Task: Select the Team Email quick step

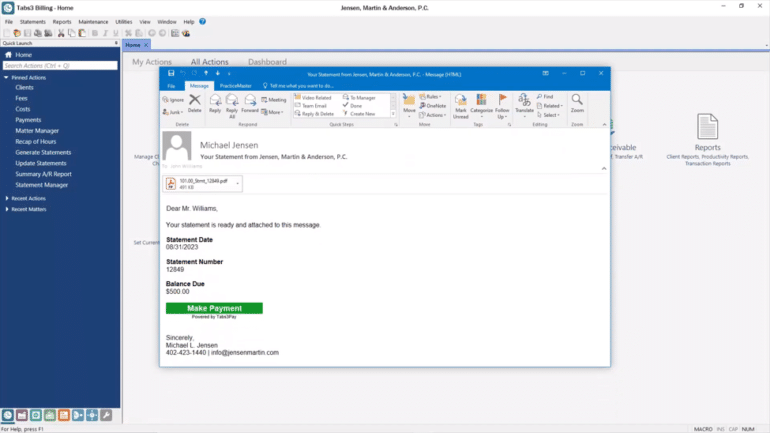Action: (x=310, y=106)
